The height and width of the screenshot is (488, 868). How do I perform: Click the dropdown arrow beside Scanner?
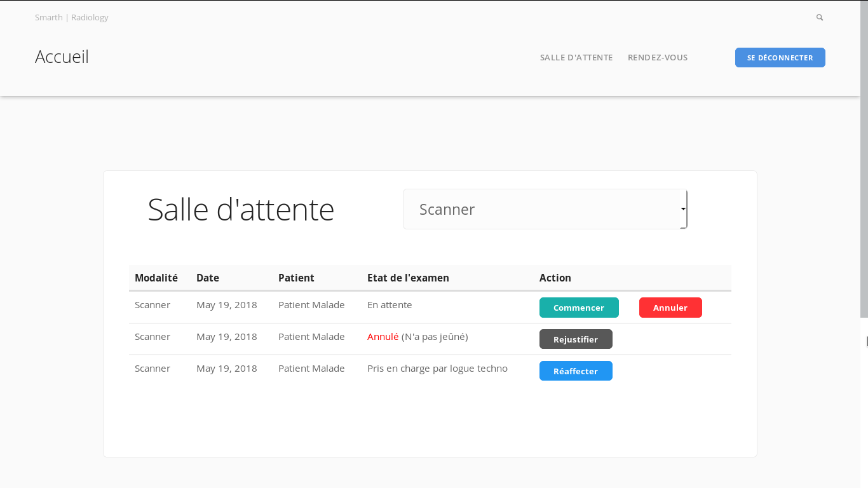(683, 209)
